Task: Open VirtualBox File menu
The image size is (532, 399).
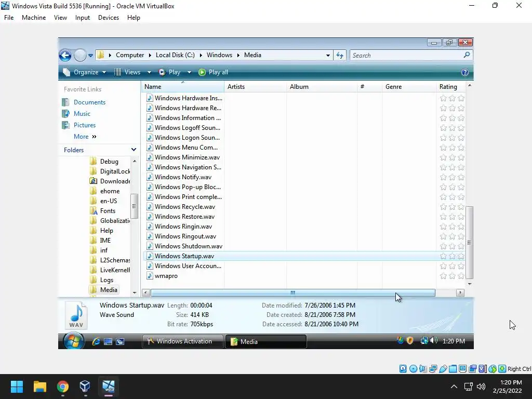Action: pyautogui.click(x=9, y=18)
